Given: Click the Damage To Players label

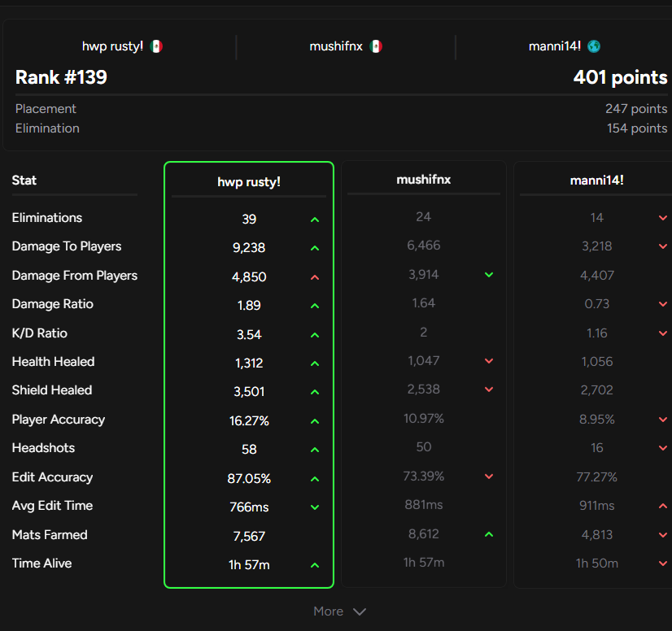Looking at the screenshot, I should point(67,246).
